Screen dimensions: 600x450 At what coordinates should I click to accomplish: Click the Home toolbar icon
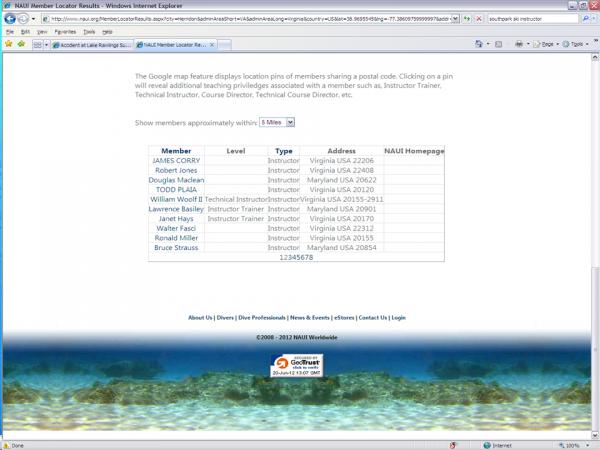pyautogui.click(x=479, y=44)
